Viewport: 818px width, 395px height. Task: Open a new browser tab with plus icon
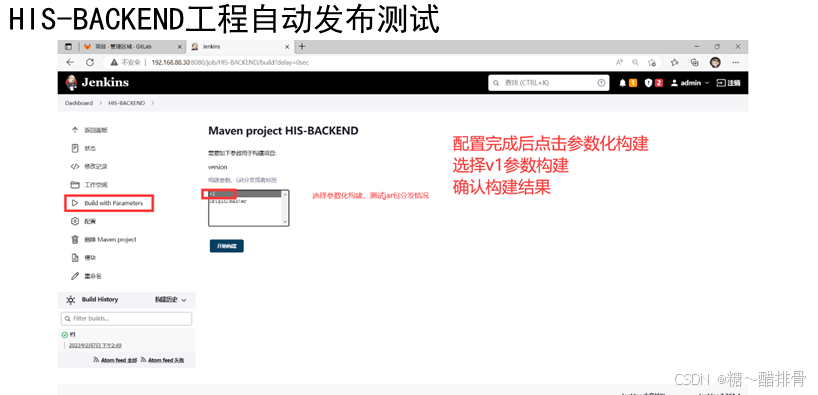[x=302, y=46]
